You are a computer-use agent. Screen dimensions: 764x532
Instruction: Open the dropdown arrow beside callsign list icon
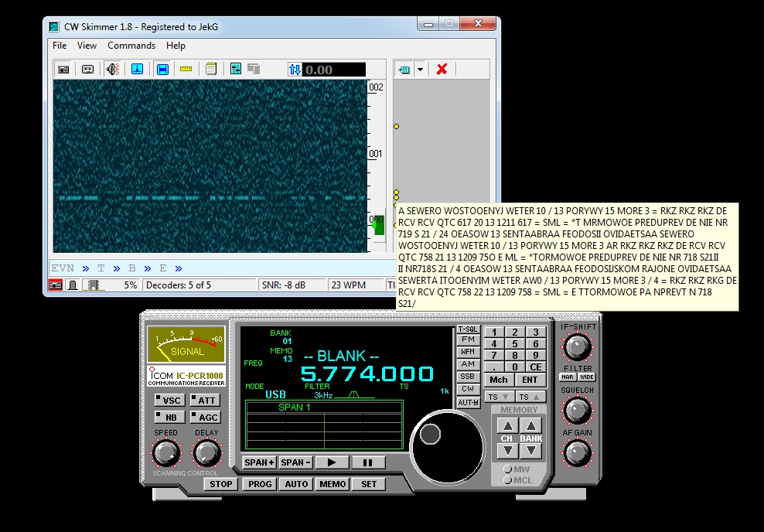(420, 70)
